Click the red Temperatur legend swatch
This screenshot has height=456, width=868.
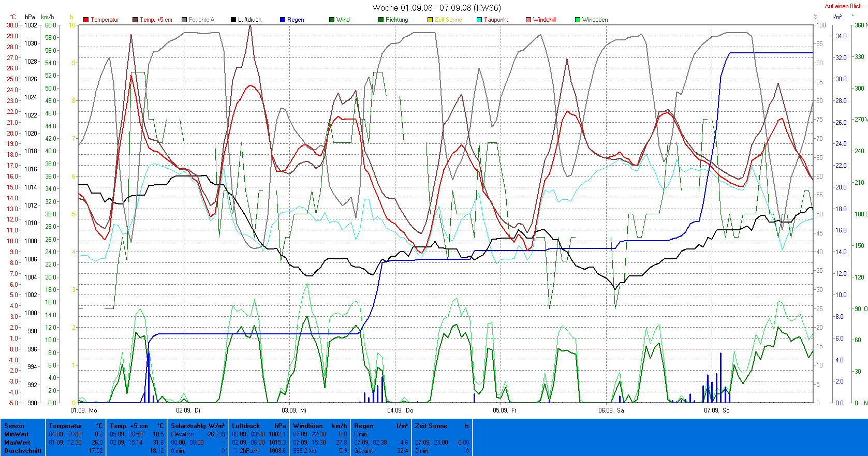86,20
